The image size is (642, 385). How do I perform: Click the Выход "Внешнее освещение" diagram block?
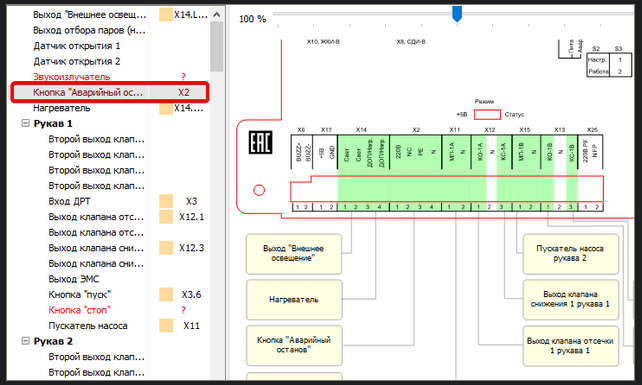click(x=294, y=254)
